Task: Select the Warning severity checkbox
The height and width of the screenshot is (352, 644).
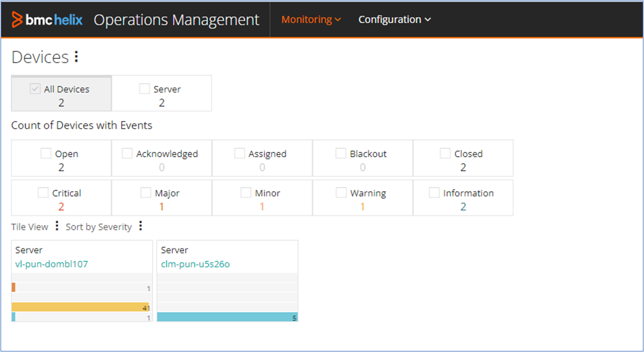Action: [341, 192]
